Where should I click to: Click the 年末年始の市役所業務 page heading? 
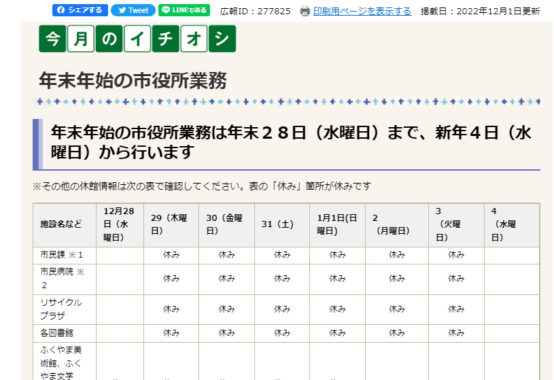coord(132,81)
